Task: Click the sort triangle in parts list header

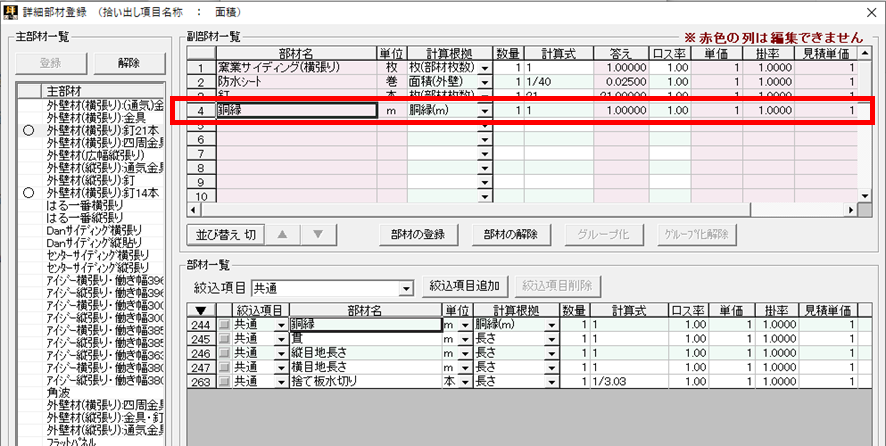Action: (x=203, y=310)
